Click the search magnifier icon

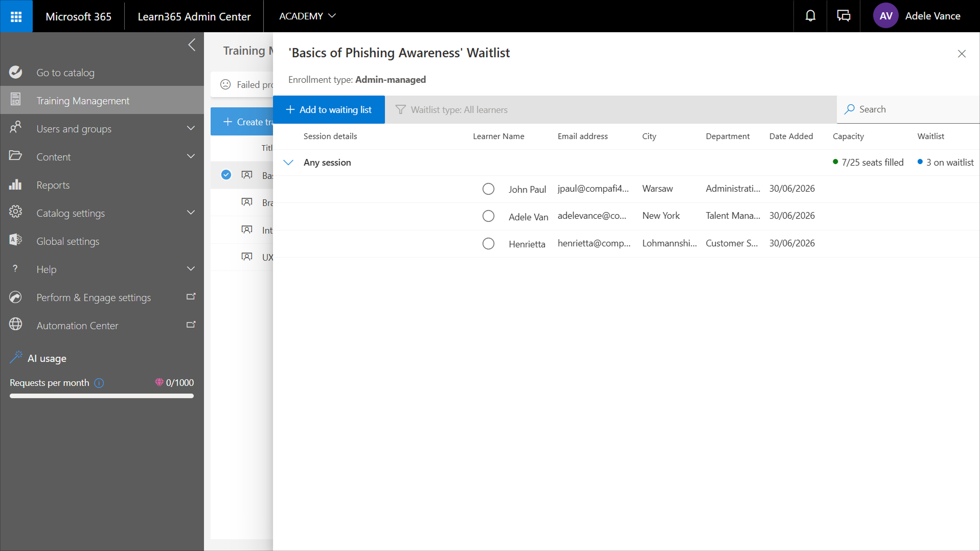coord(850,109)
